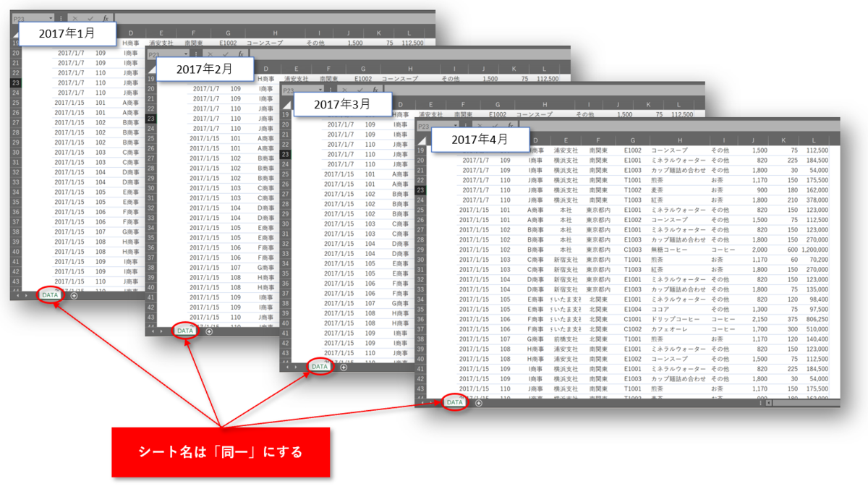The image size is (868, 489).
Task: Click the cancel (×) formula icon in the January window
Action: (x=75, y=17)
